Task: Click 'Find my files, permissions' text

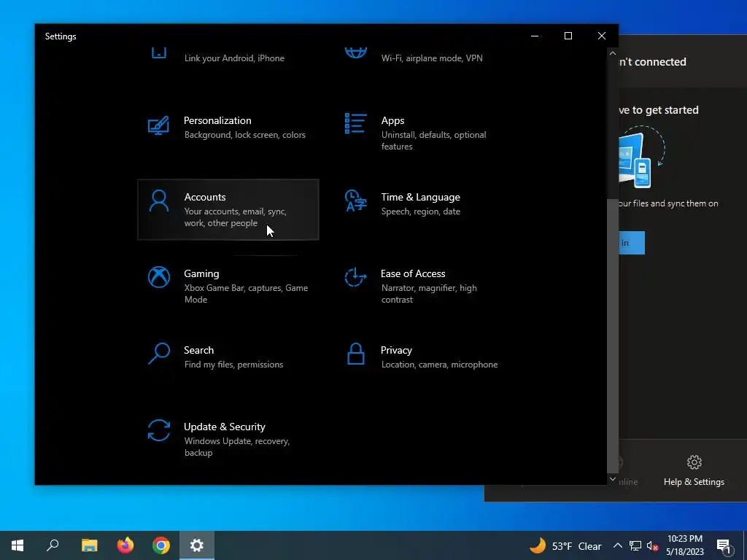Action: click(x=233, y=365)
